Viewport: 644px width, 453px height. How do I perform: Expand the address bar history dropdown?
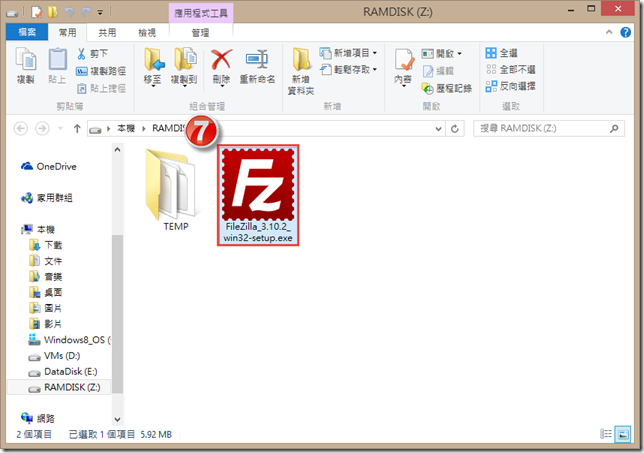[438, 129]
